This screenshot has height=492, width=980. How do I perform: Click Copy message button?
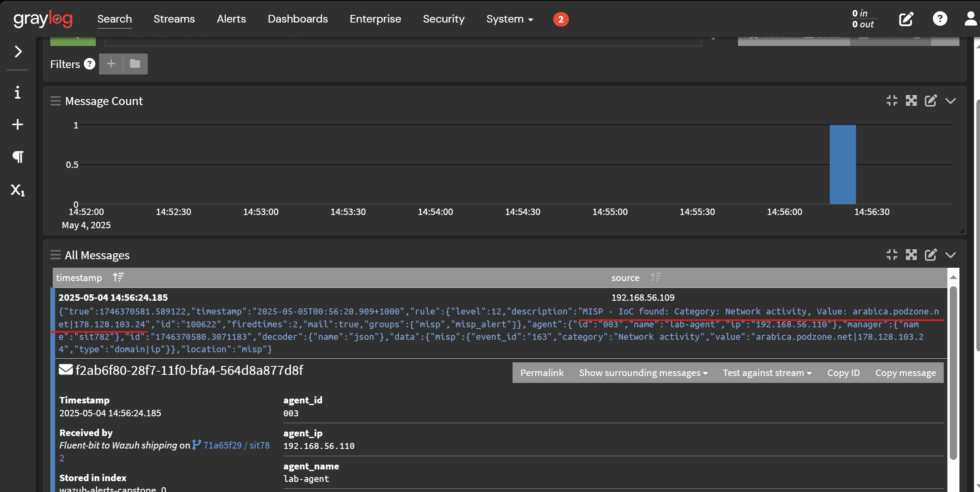pos(906,373)
